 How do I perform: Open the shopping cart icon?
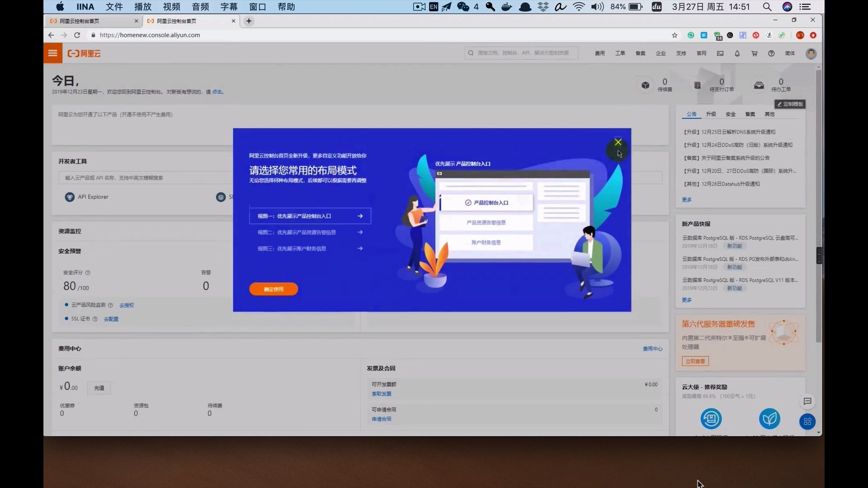pyautogui.click(x=755, y=53)
